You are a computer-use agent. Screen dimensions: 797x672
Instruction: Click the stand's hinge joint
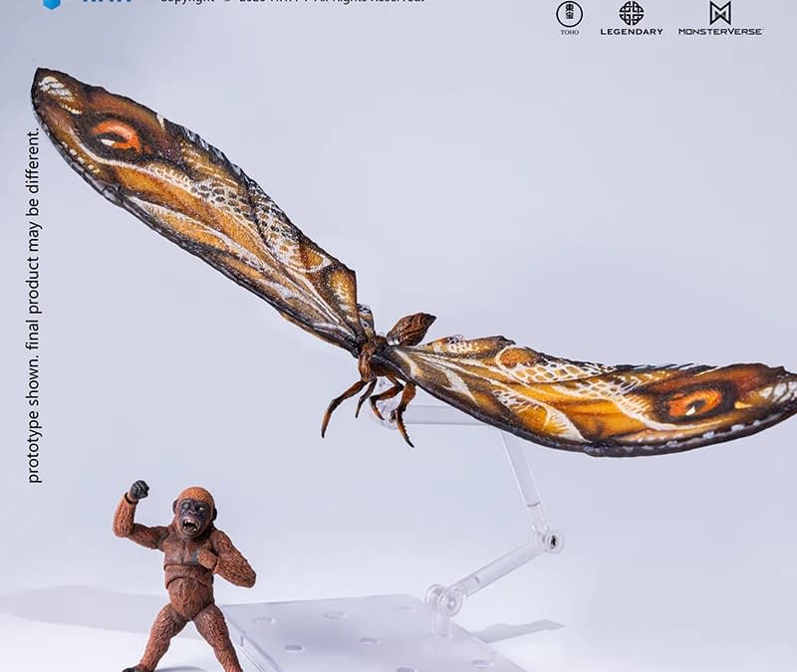(x=550, y=543)
